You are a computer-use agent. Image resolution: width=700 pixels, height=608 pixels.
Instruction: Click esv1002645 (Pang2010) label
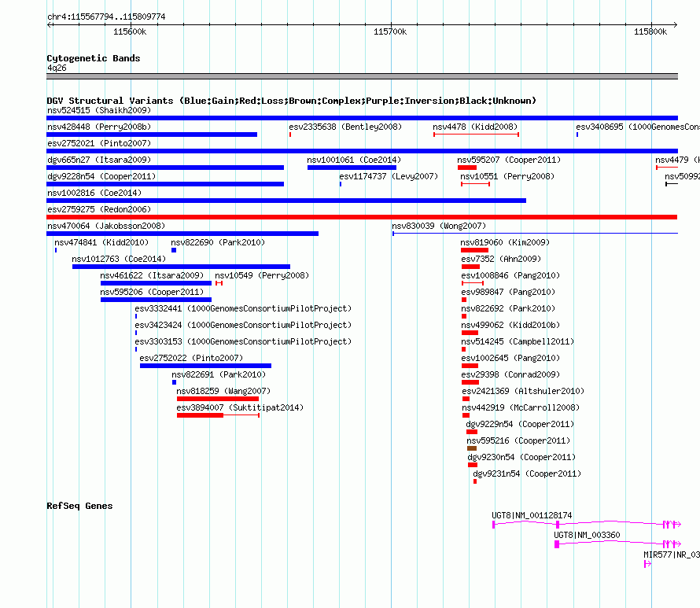[x=510, y=358]
